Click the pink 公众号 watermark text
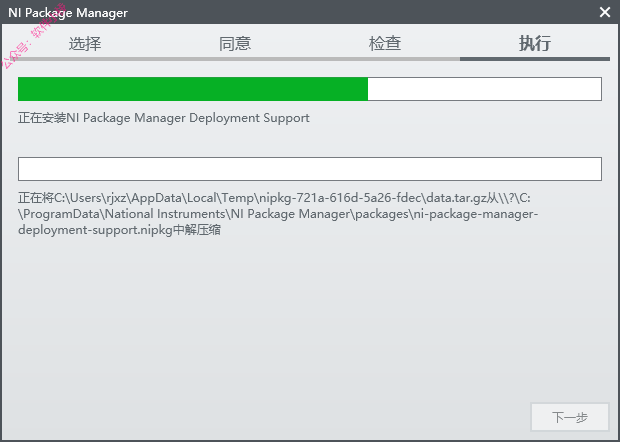The height and width of the screenshot is (442, 620). 33,36
